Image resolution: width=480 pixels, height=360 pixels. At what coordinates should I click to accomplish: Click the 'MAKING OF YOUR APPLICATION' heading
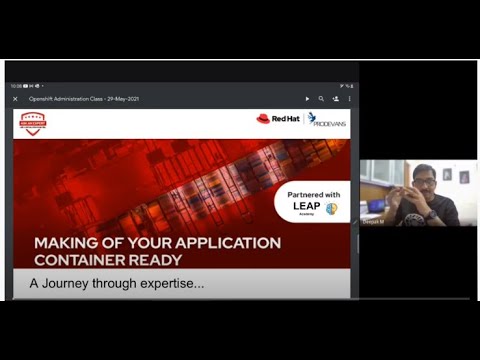point(157,243)
